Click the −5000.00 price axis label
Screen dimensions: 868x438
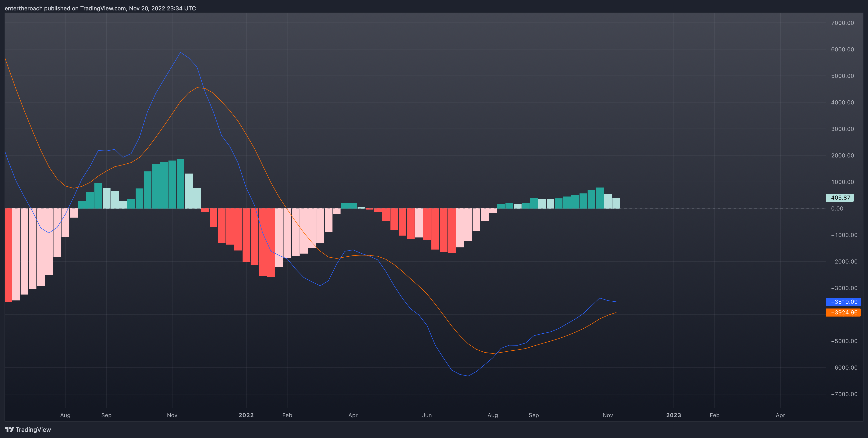coord(844,341)
